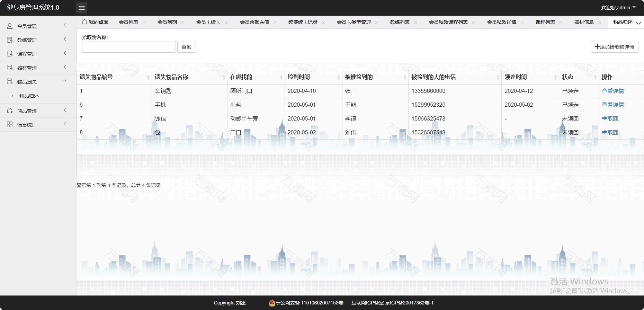Click the 课程管理 sidebar icon

10,54
